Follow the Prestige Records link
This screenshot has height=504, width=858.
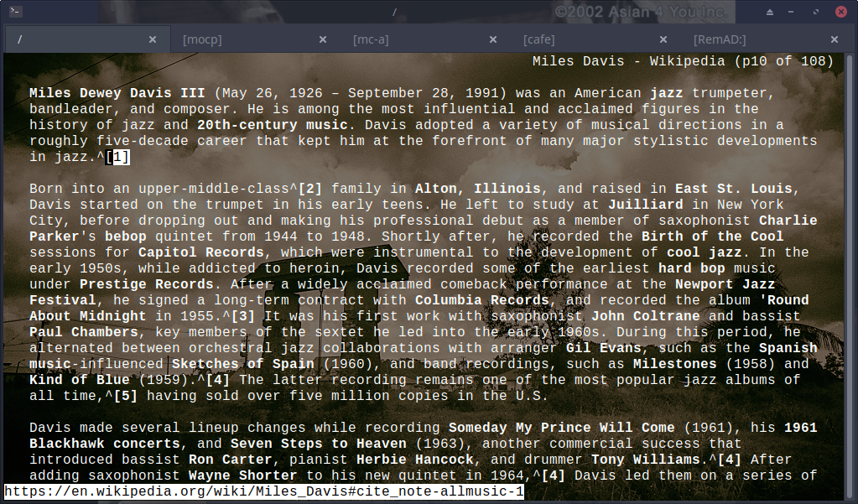click(x=147, y=284)
